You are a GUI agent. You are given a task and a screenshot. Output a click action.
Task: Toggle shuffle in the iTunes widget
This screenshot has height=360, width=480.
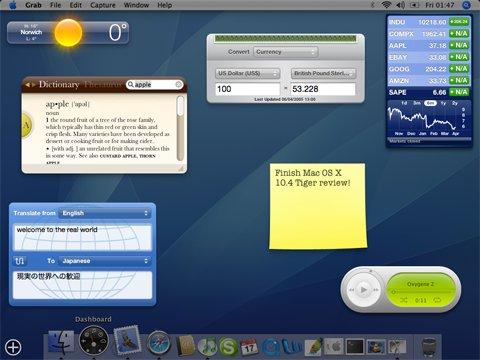404,300
